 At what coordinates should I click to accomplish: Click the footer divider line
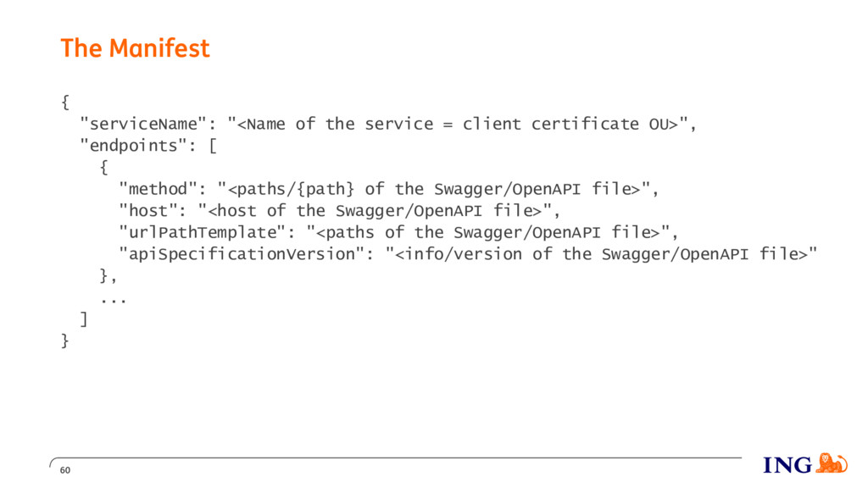click(x=396, y=458)
